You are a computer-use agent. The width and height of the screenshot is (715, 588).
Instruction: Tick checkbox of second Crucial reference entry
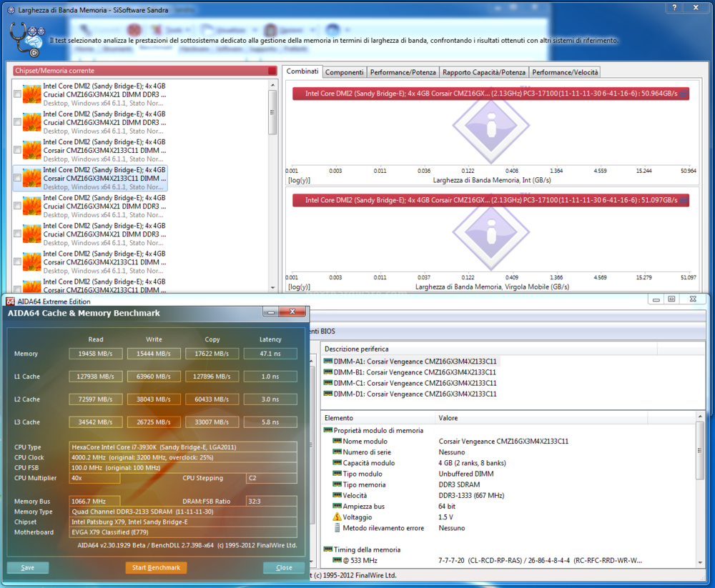(x=17, y=122)
